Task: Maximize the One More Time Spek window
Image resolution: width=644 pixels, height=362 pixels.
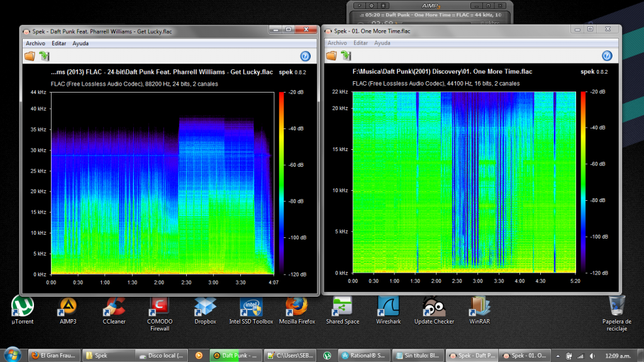Action: [x=591, y=29]
